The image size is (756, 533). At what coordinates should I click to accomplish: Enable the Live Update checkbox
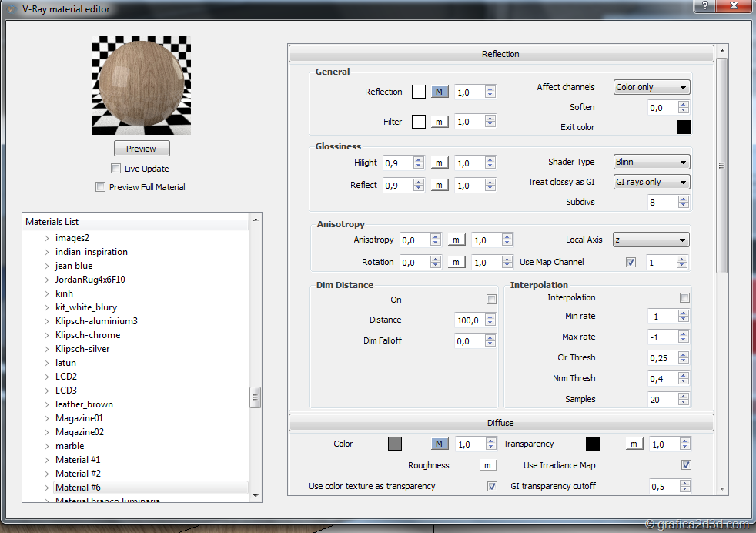(x=116, y=169)
